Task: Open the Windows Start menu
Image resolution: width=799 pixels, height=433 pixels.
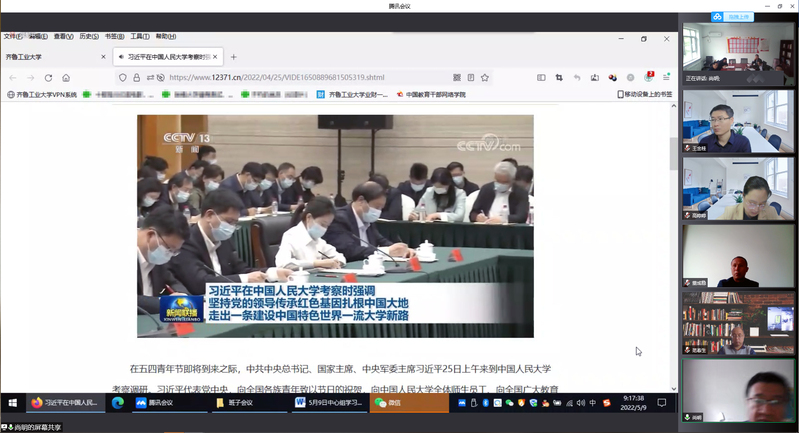Action: pos(13,402)
